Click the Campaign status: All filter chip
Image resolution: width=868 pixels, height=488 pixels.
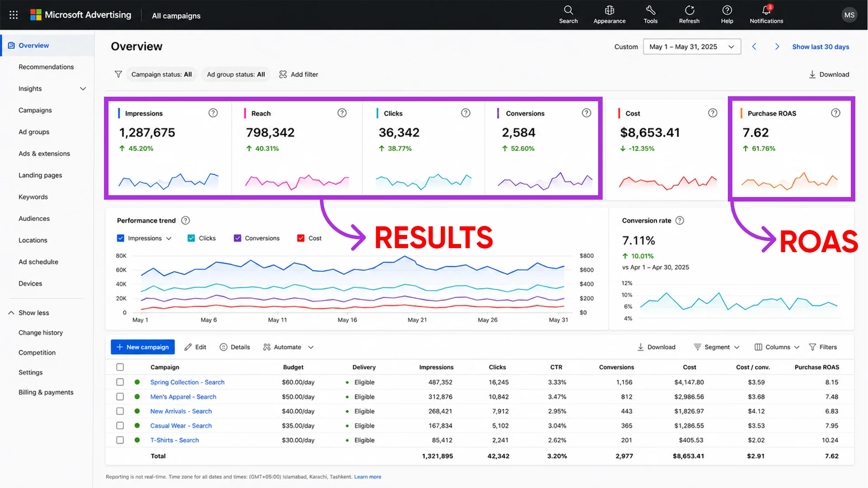(x=161, y=74)
